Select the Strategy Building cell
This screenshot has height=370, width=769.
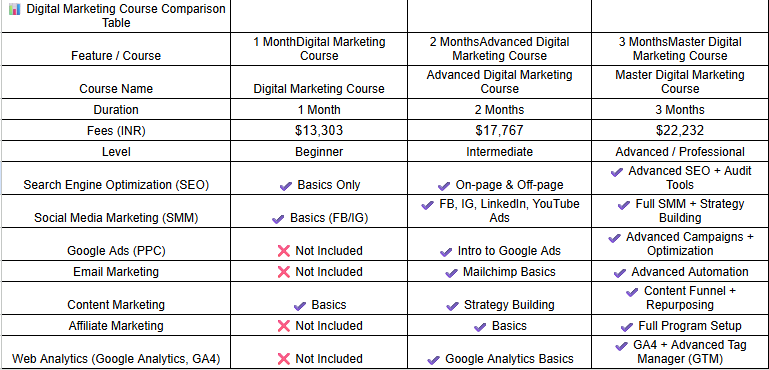[x=499, y=298]
